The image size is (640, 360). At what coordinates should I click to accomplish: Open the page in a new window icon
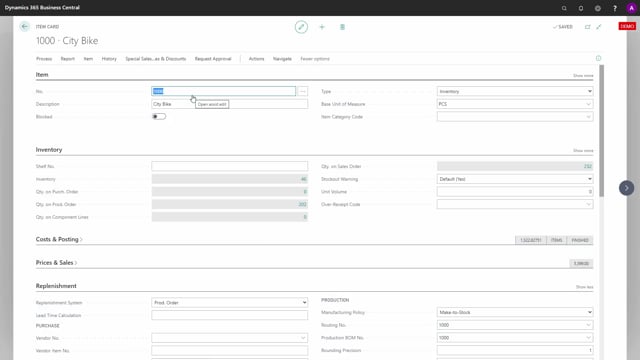pos(587,27)
